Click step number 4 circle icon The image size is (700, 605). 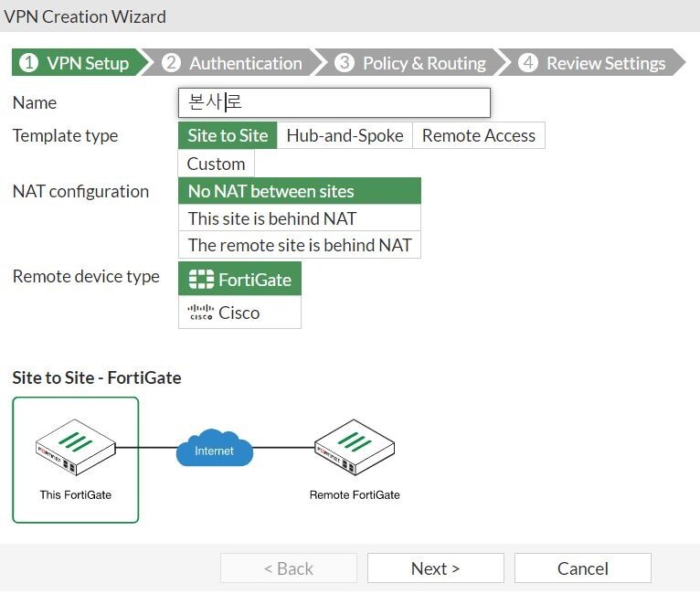click(x=527, y=62)
